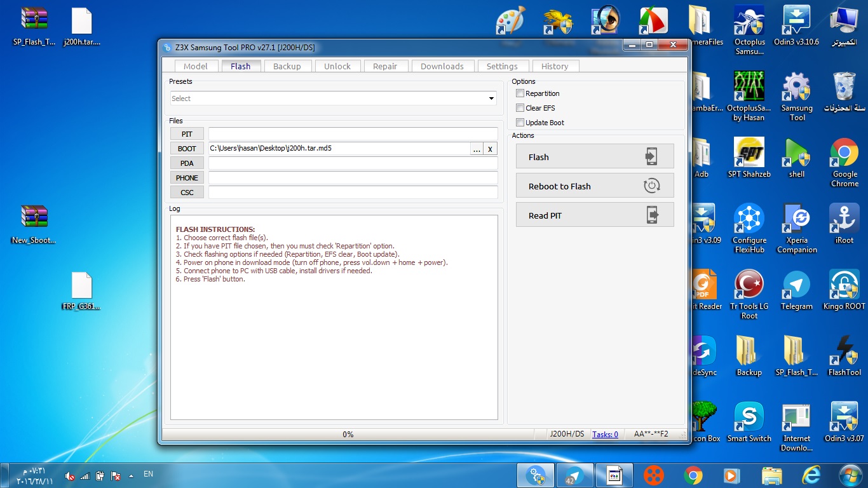Select the Recycle Bin desktop icon
This screenshot has width=868, height=488.
tap(844, 92)
